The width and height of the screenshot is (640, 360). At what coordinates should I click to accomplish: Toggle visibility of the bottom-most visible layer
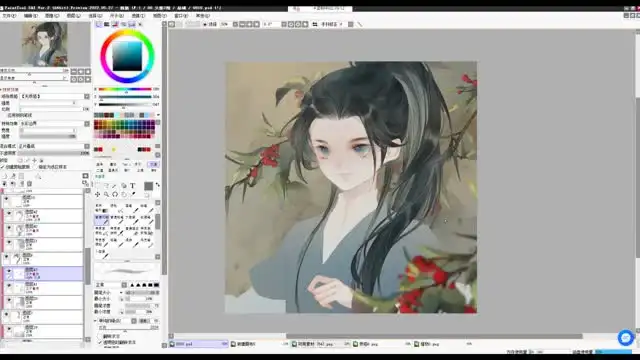9,329
